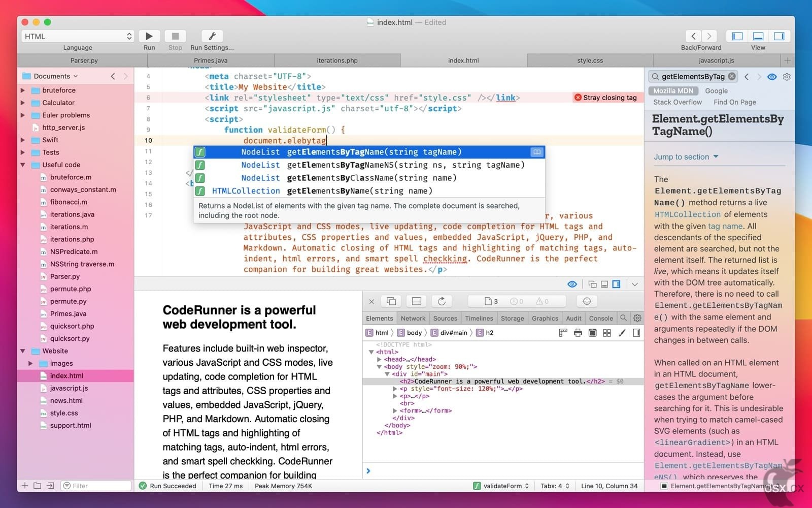Expand the Swift folder

(x=23, y=140)
